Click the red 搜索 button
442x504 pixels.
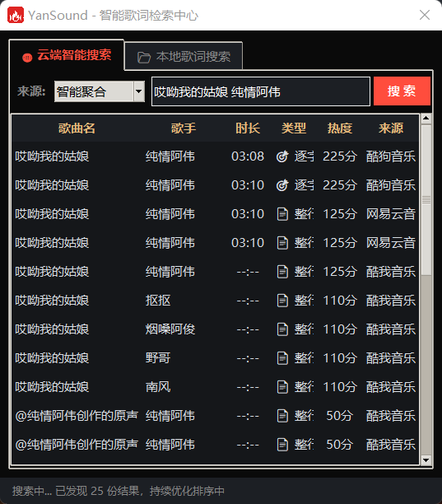click(402, 91)
